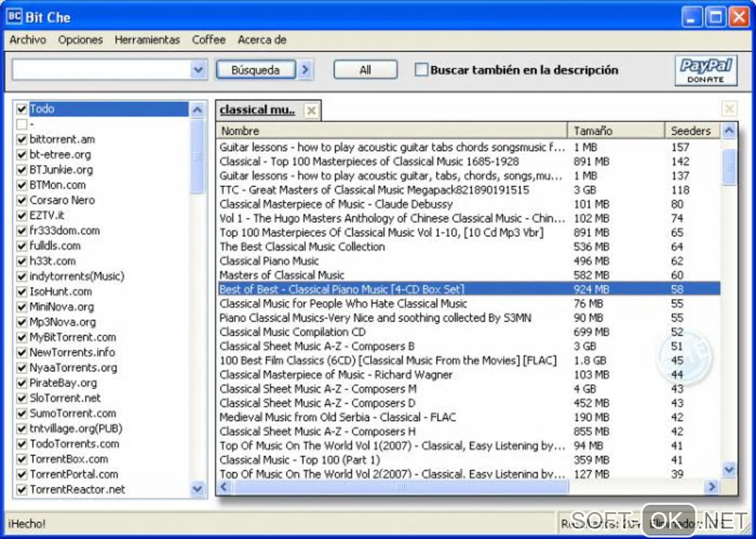This screenshot has height=539, width=756.
Task: Open the Opciones menu
Action: (x=81, y=39)
